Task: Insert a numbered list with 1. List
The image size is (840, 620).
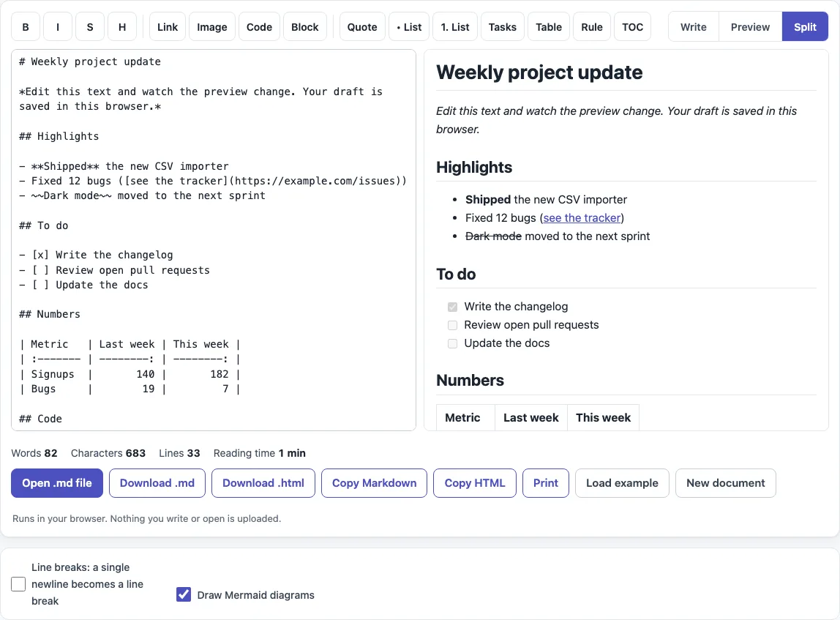Action: 455,27
